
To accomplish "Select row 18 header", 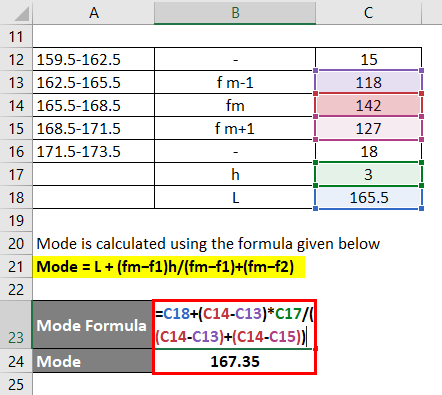I will (16, 197).
